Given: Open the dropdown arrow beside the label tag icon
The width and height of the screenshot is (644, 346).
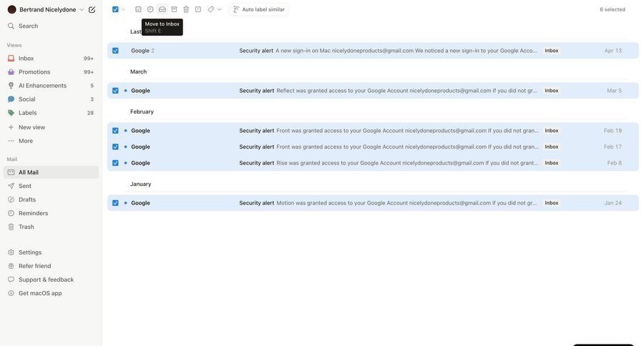Looking at the screenshot, I should (x=220, y=9).
